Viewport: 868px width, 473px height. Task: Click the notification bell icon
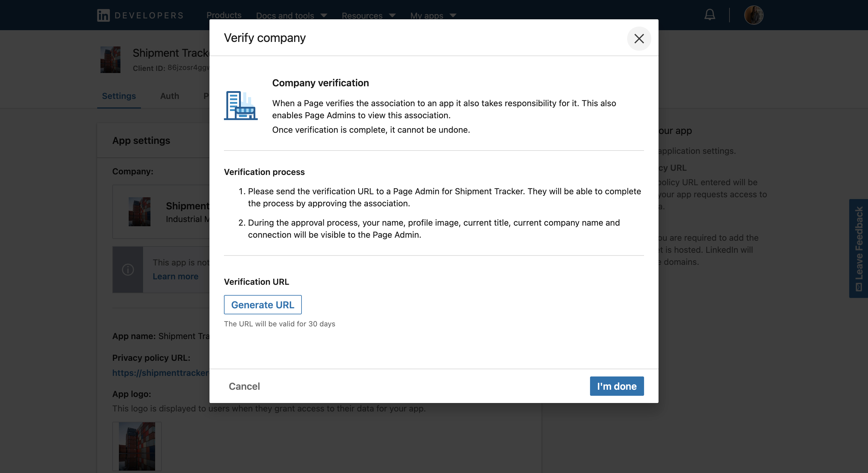point(709,15)
